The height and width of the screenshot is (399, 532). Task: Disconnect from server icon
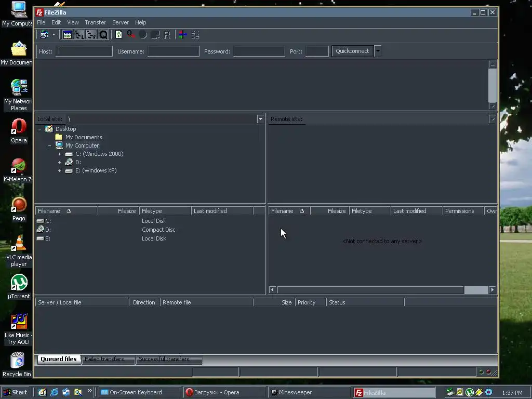155,35
